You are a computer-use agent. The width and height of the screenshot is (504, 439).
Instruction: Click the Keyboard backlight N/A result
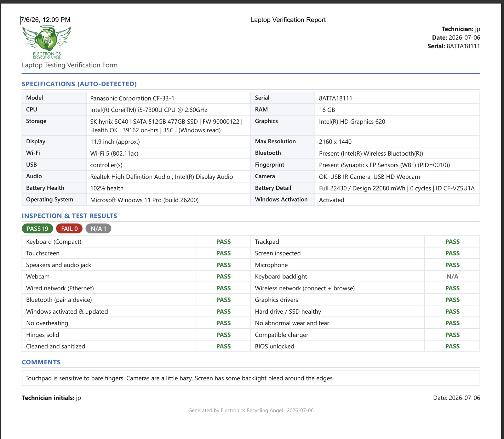coord(452,277)
